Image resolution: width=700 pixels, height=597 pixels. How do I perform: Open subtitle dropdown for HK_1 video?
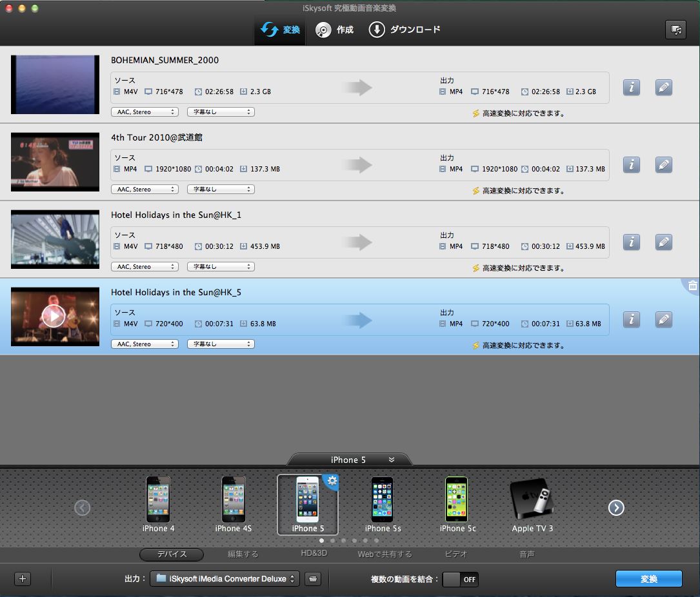click(x=221, y=266)
